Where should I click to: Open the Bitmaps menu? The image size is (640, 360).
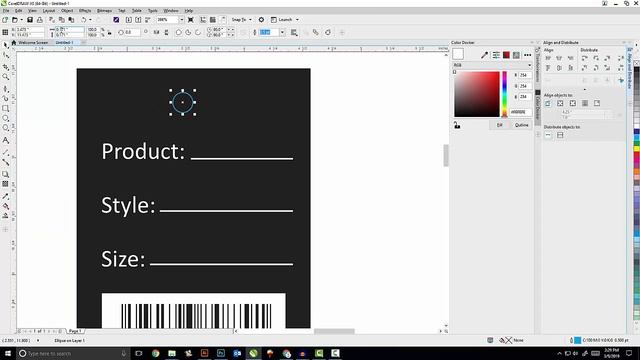104,11
